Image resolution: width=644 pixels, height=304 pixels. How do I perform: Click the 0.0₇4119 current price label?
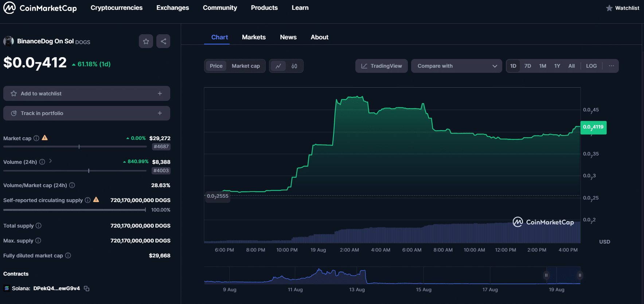coord(593,127)
